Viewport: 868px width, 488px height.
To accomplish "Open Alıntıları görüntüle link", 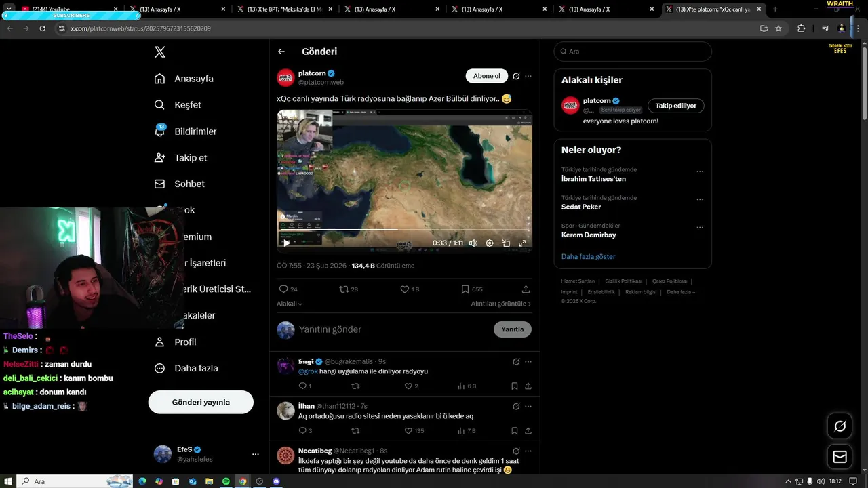I will click(501, 304).
